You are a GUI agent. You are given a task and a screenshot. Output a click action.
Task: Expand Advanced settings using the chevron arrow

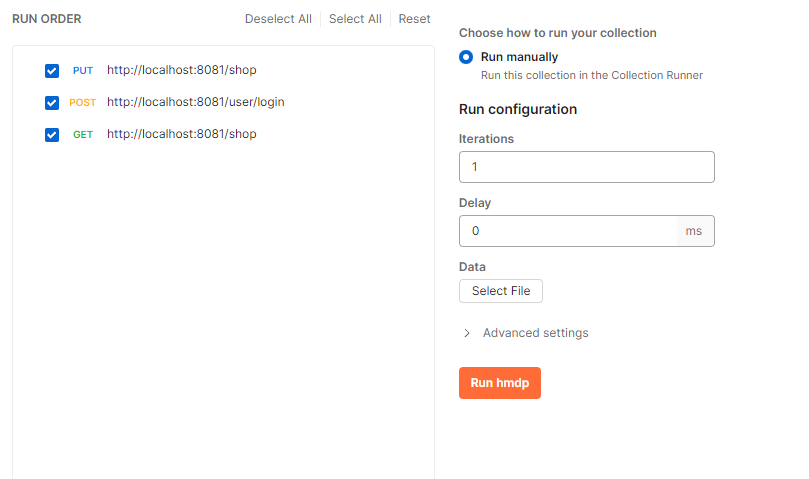(x=466, y=333)
